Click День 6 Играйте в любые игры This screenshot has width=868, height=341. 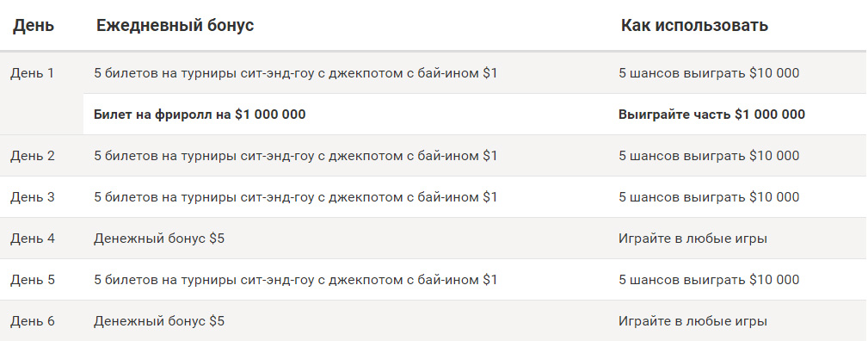click(693, 321)
